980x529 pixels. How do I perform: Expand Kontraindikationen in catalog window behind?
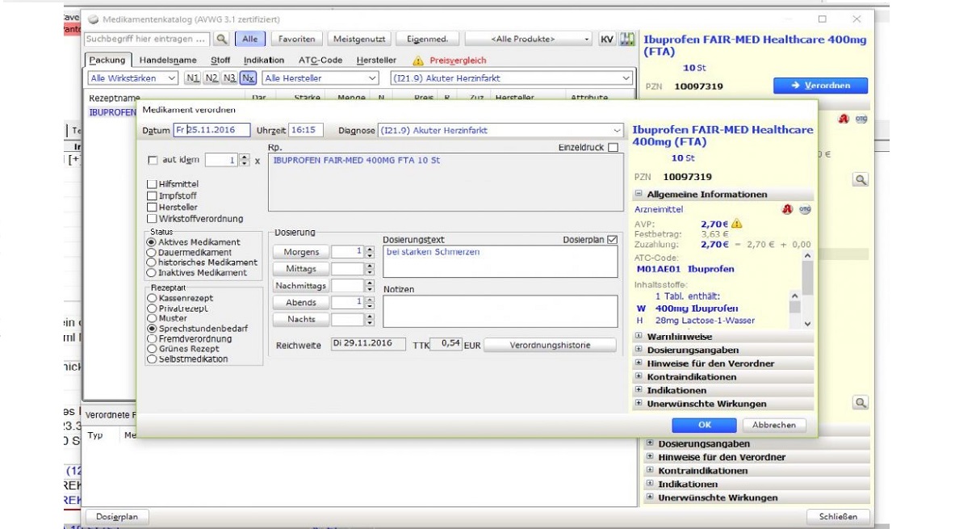click(650, 471)
